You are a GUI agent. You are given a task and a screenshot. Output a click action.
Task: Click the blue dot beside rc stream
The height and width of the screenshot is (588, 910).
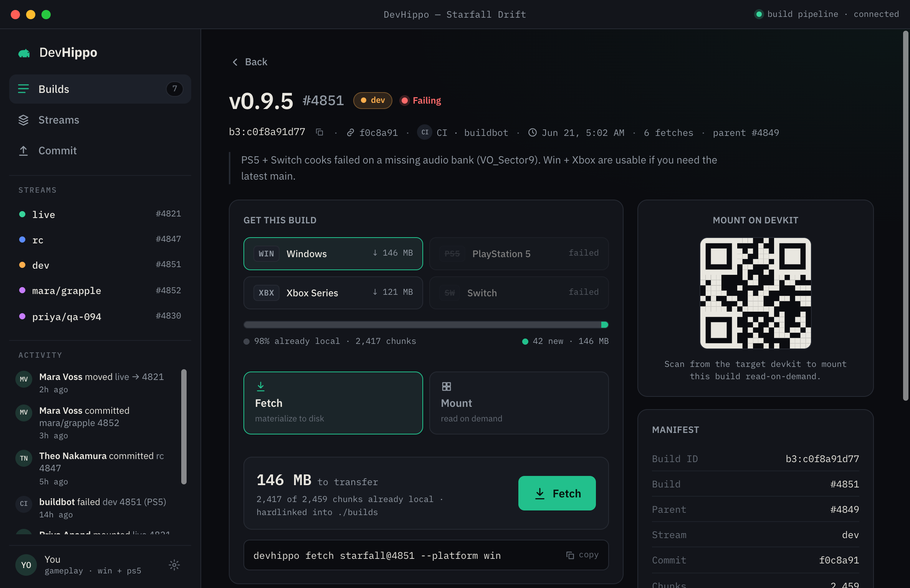tap(22, 239)
